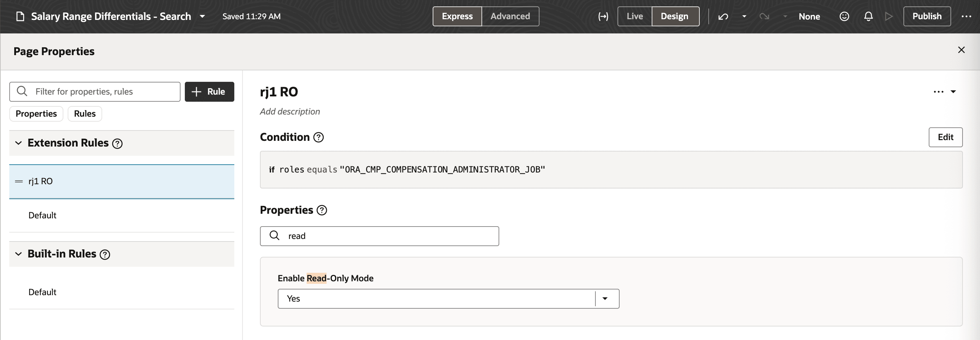Image resolution: width=980 pixels, height=340 pixels.
Task: Run a preview with the play icon
Action: tap(888, 16)
